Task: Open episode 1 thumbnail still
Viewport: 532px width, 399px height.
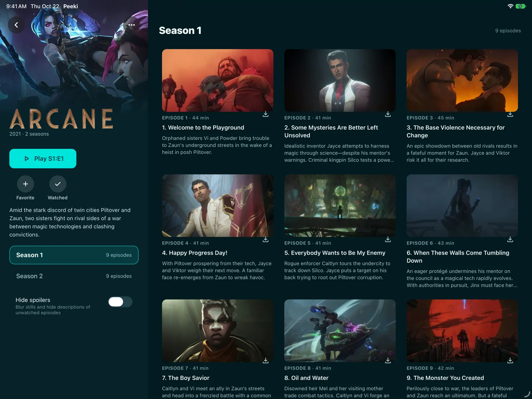Action: [218, 80]
